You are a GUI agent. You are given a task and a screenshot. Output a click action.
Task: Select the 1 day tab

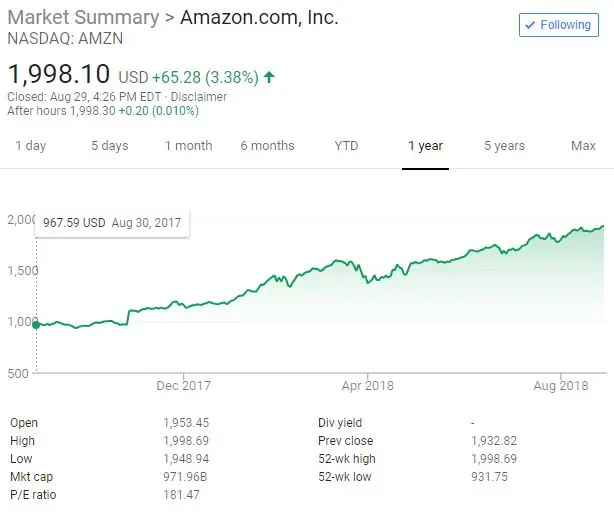click(x=30, y=146)
